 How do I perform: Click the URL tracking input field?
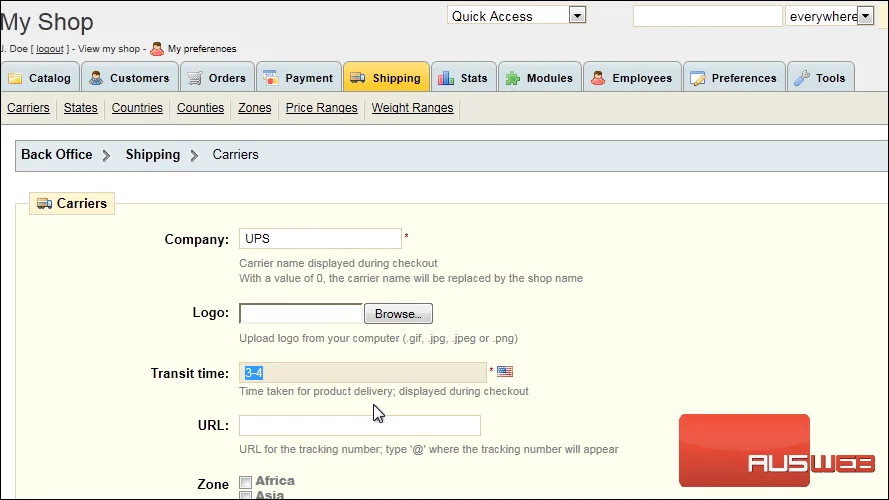359,425
